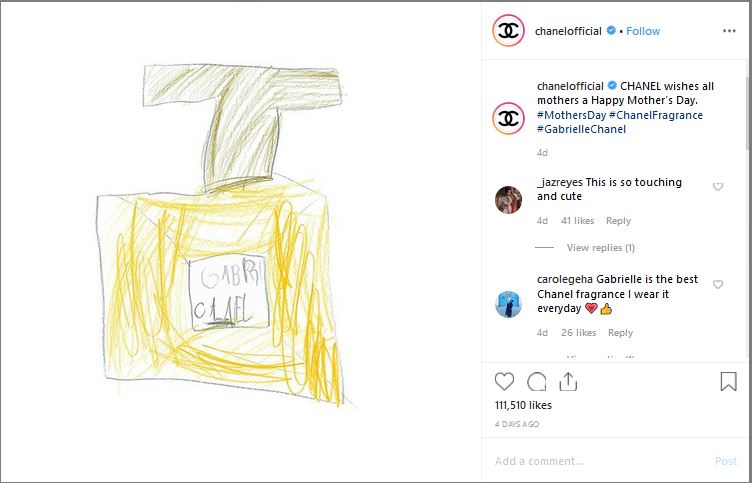View 111,510 likes list

[x=523, y=405]
